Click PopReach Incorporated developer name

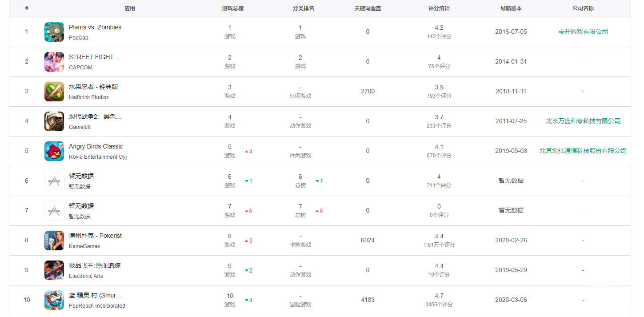[97, 306]
